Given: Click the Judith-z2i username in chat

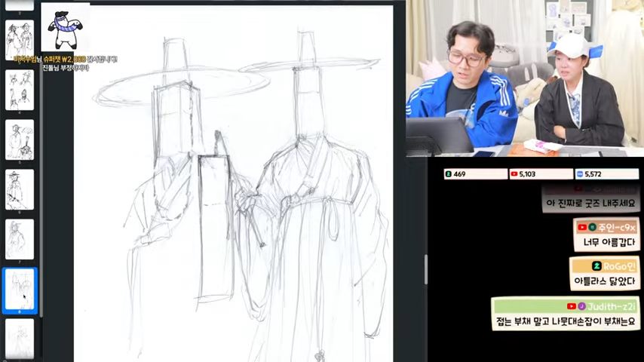Looking at the screenshot, I should tap(611, 306).
